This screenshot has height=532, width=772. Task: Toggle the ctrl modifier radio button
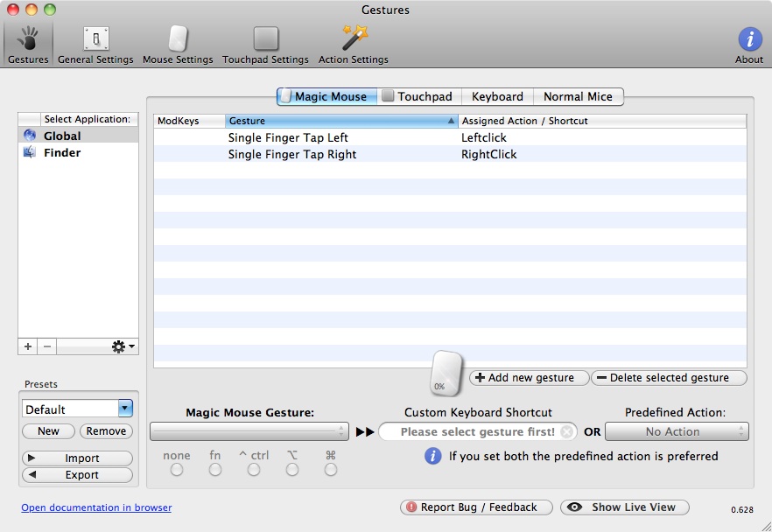[254, 470]
